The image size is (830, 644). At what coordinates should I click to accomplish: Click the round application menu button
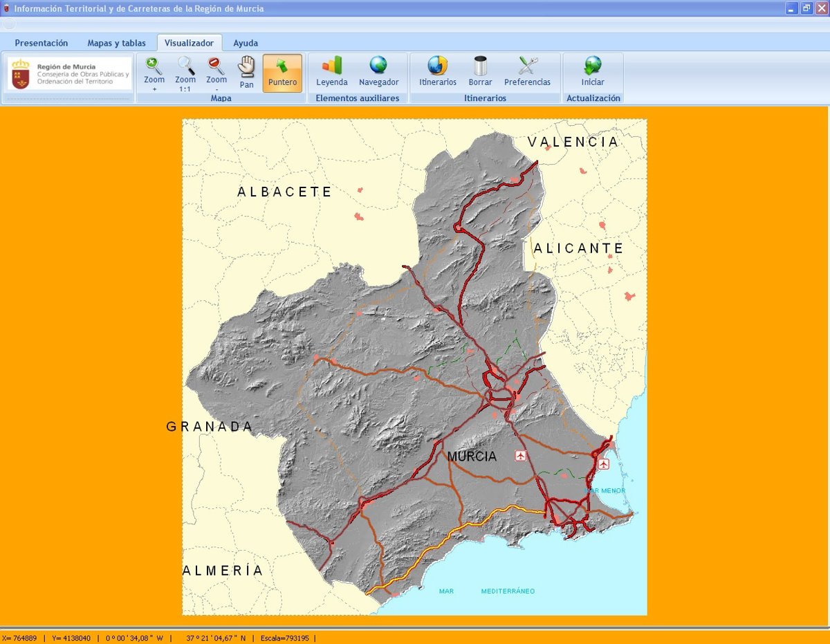9,24
